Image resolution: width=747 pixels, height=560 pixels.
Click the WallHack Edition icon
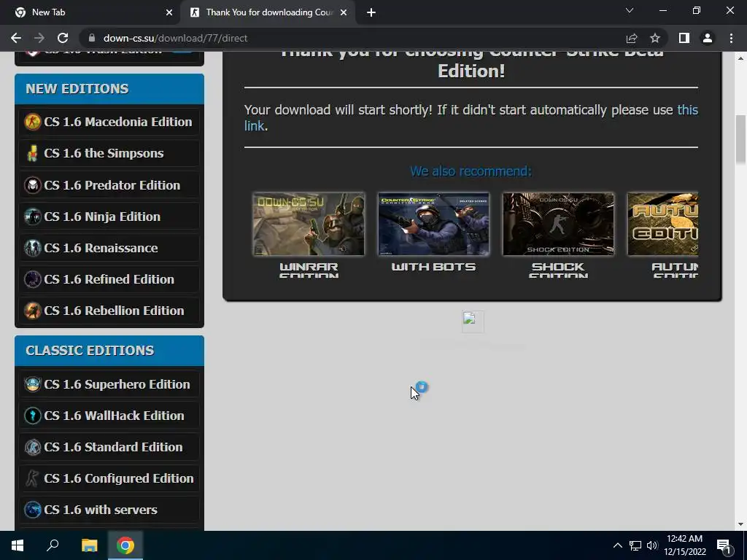click(32, 415)
